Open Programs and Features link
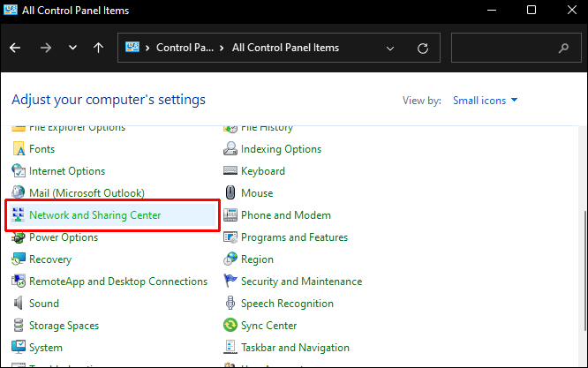The height and width of the screenshot is (368, 588). tap(294, 237)
